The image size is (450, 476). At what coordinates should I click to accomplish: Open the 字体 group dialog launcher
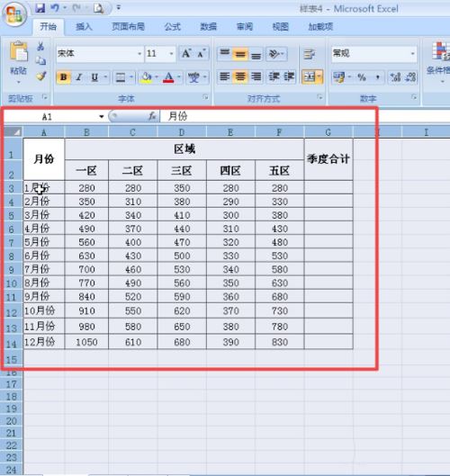205,97
